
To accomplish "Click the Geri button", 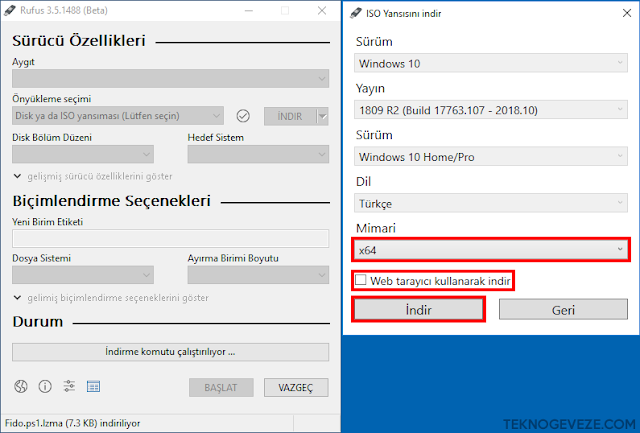I will 563,310.
